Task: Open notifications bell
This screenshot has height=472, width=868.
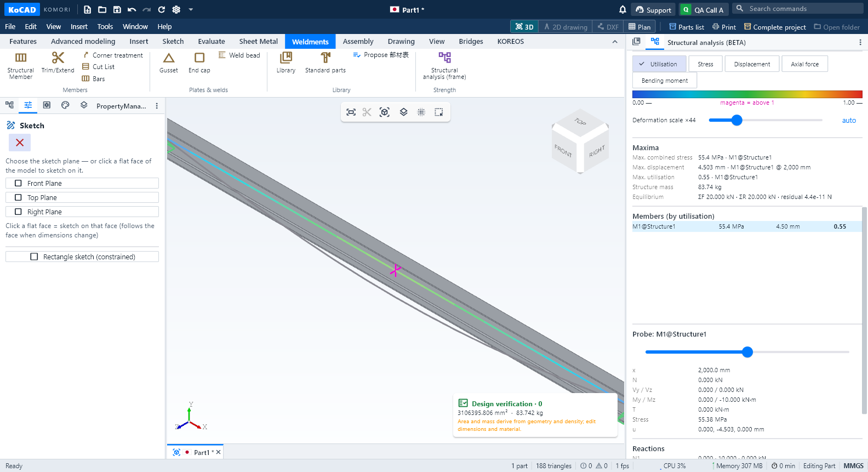Action: [623, 9]
